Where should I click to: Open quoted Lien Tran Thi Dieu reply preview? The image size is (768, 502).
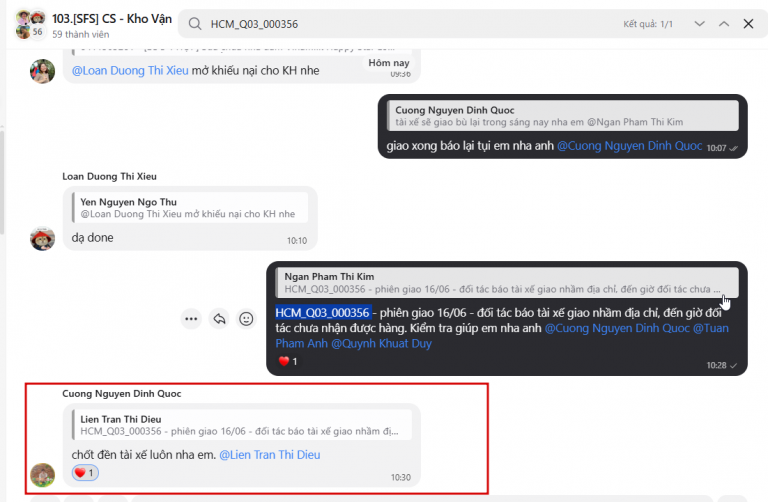(242, 425)
